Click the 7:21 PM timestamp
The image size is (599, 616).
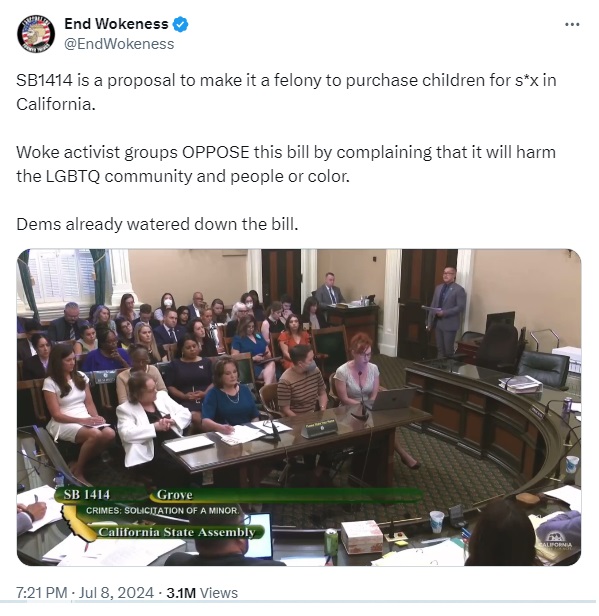point(42,593)
